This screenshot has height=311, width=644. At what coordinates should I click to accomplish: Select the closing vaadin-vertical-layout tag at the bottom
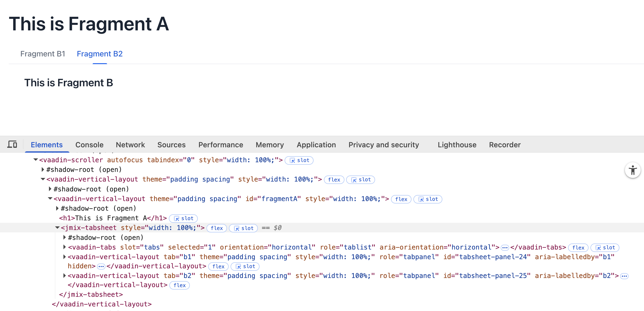(x=102, y=304)
